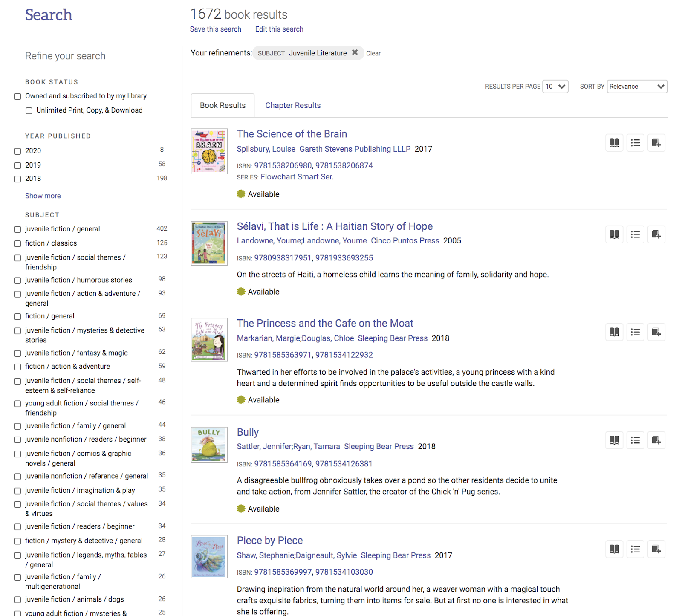Add Princess and the Cafe to bookshelf

coord(656,332)
